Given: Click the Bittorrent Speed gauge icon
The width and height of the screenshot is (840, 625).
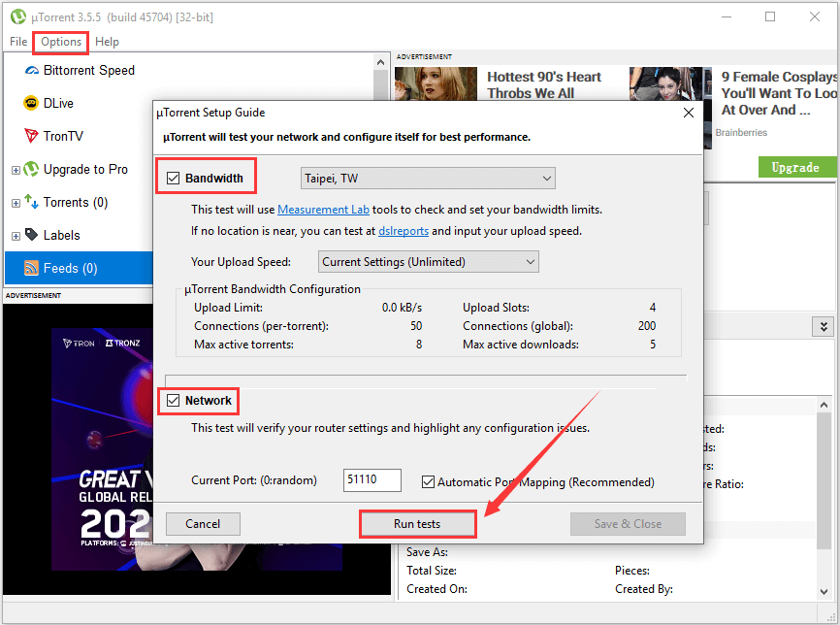Looking at the screenshot, I should 32,71.
